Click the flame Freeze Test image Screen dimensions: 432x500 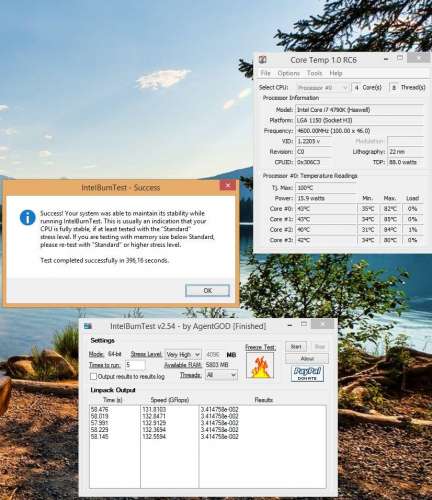click(x=260, y=366)
